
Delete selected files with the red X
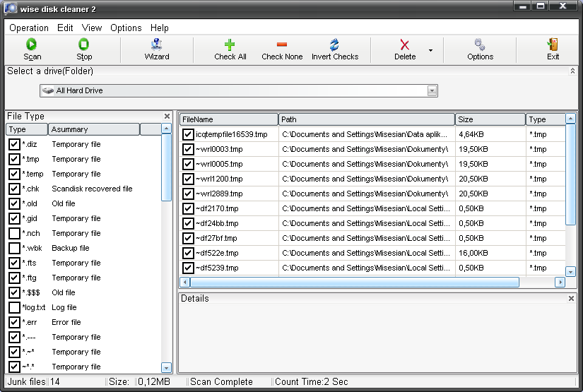click(404, 44)
